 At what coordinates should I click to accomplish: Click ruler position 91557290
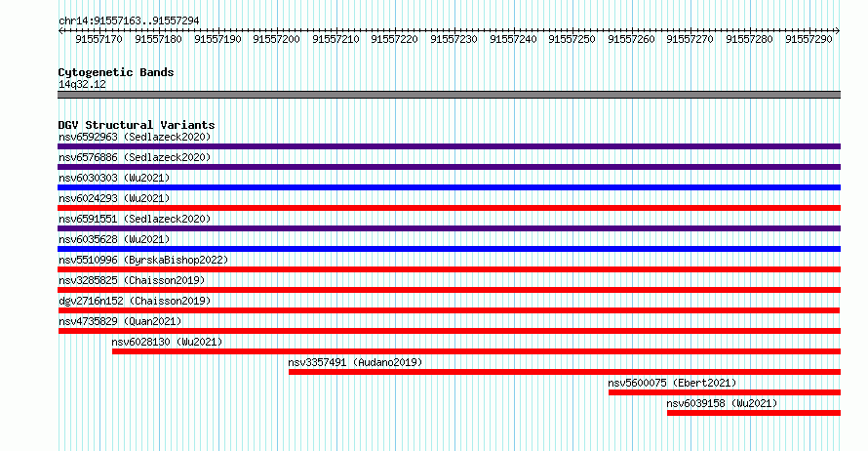click(809, 39)
